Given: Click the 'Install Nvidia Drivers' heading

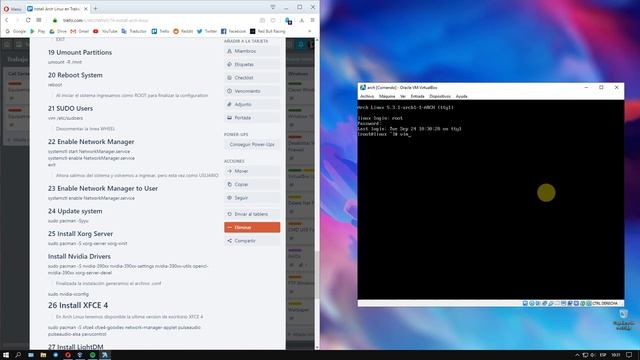Looking at the screenshot, I should [79, 256].
